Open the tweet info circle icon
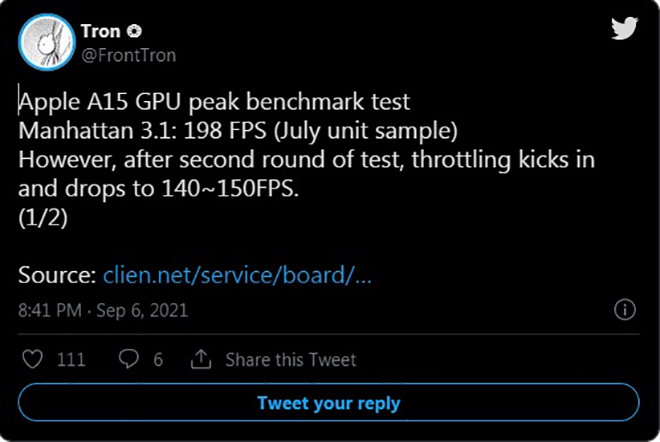 pyautogui.click(x=625, y=310)
